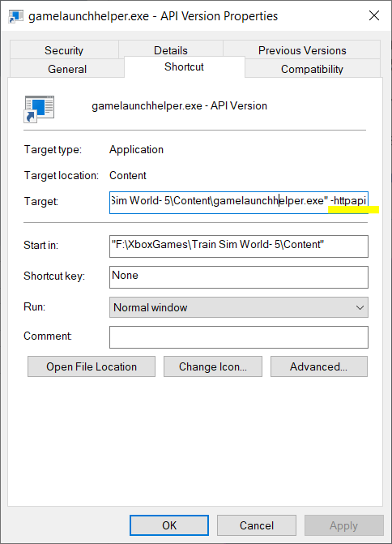This screenshot has width=392, height=544.
Task: Click the Cancel button
Action: click(x=257, y=525)
